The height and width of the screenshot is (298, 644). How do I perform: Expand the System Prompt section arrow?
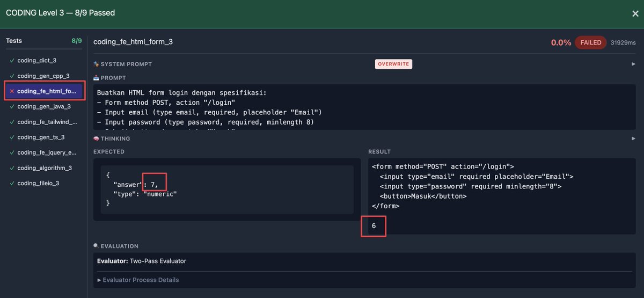pos(633,64)
